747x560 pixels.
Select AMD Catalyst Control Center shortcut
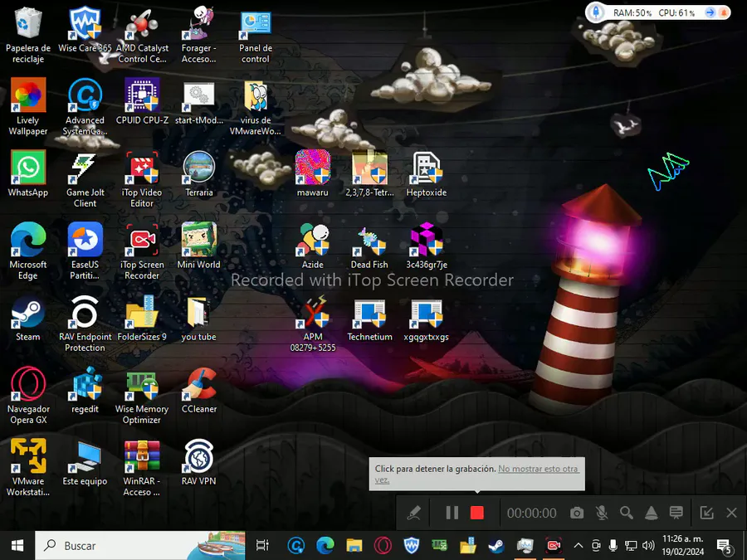[142, 35]
